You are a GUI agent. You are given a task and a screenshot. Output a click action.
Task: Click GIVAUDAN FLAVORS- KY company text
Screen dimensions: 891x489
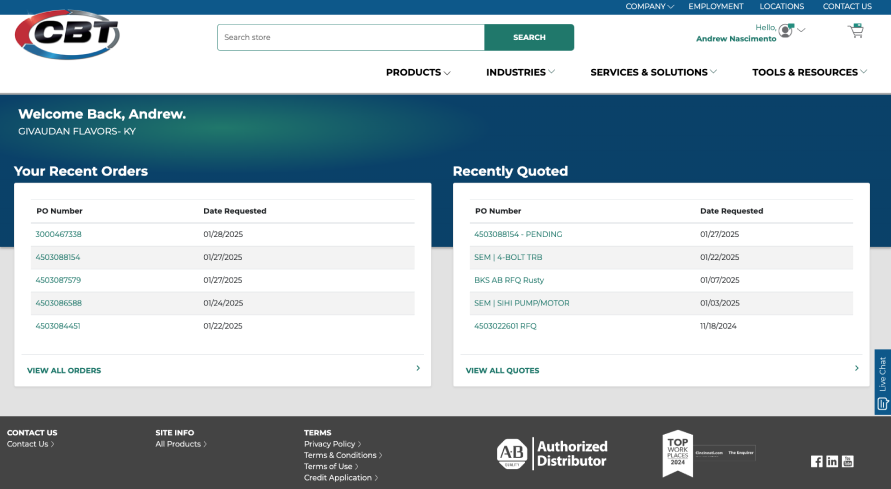tap(77, 131)
